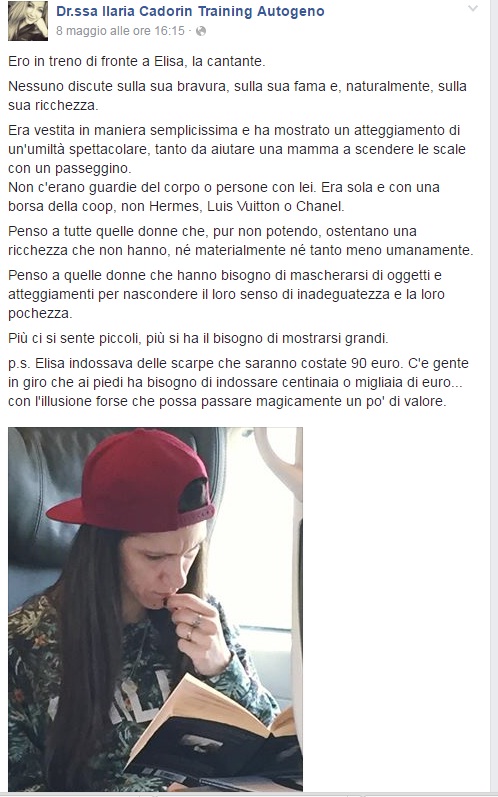The height and width of the screenshot is (797, 498).
Task: Click the line 'Ero in treno di fronte a Elisa'
Action: pyautogui.click(x=137, y=62)
